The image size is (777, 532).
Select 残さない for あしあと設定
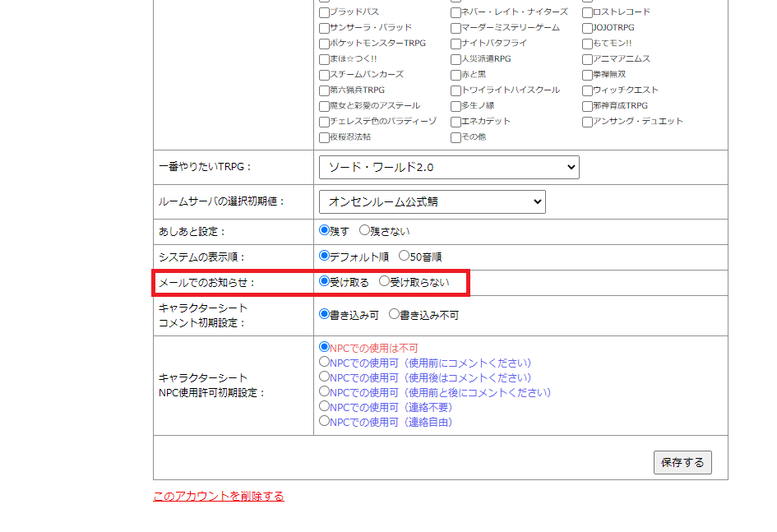click(365, 231)
